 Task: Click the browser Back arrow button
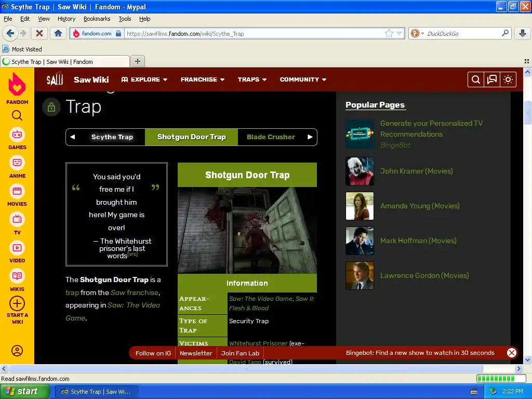10,33
